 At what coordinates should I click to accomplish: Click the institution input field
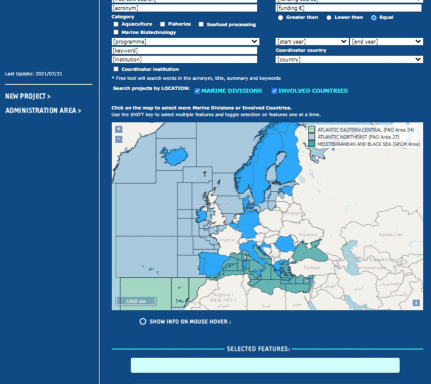click(184, 59)
